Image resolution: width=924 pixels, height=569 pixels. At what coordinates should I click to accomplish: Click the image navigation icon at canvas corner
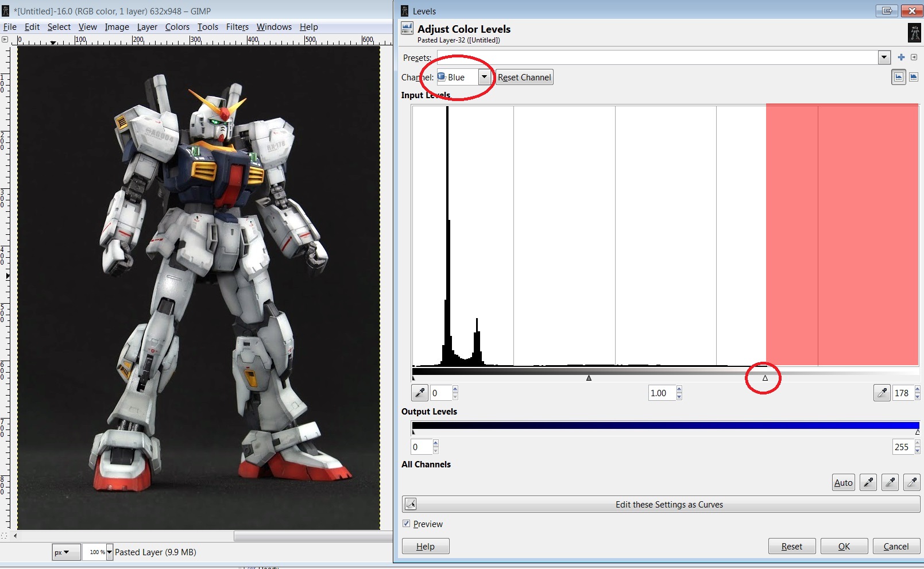click(4, 536)
